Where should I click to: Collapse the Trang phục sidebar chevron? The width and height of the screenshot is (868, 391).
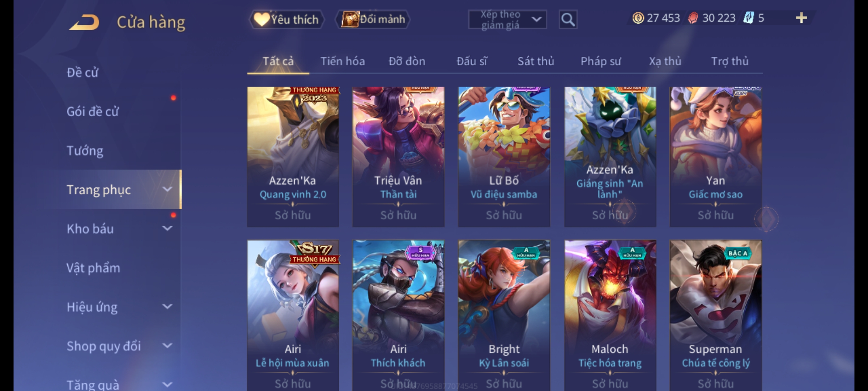(167, 189)
